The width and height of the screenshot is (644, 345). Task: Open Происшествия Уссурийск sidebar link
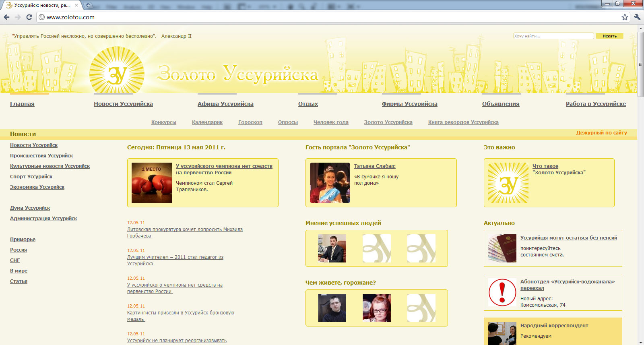41,156
